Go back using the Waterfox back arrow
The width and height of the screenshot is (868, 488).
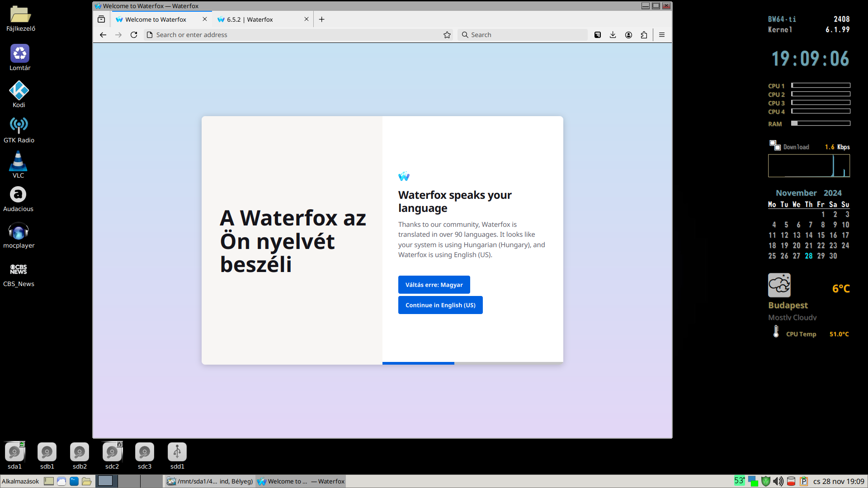(103, 35)
